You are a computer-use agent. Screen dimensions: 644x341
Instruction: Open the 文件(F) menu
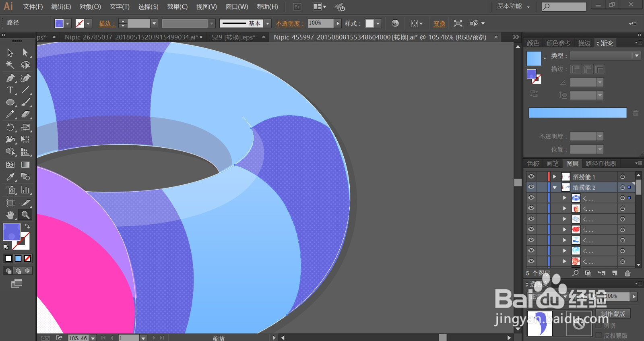tap(33, 7)
